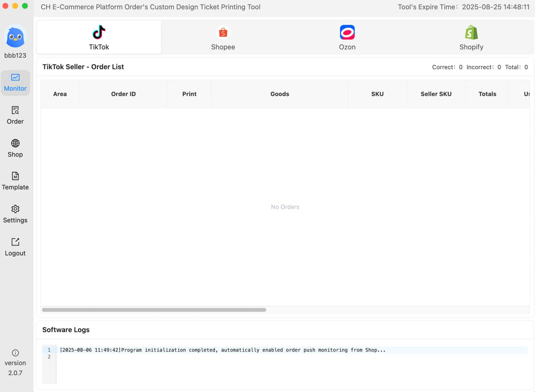Screen dimensions: 535x392
Task: Click the Logout icon
Action: click(x=15, y=242)
